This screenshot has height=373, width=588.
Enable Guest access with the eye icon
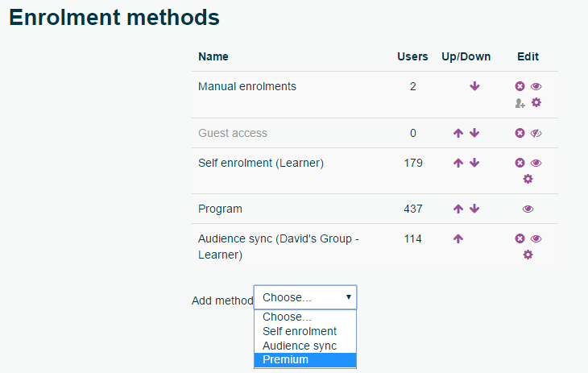click(536, 134)
